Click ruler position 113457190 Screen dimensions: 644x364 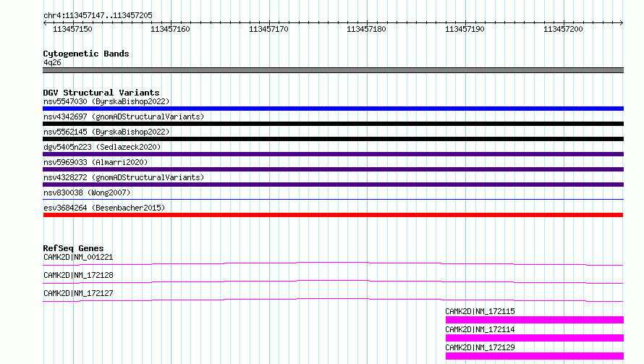click(465, 29)
